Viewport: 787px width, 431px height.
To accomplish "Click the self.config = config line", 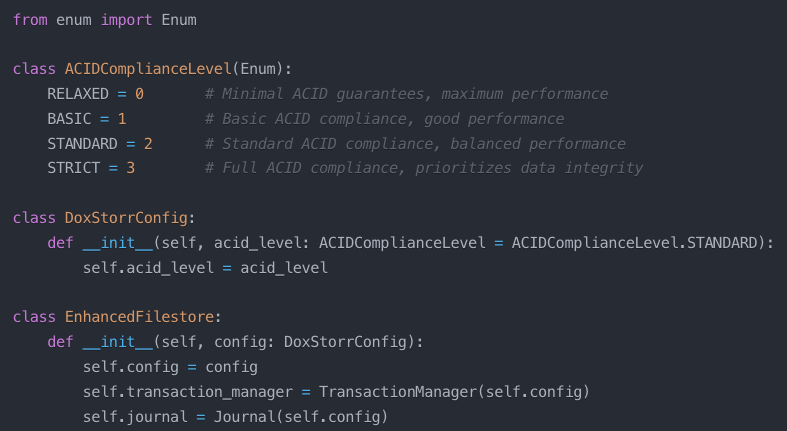I will pos(170,367).
